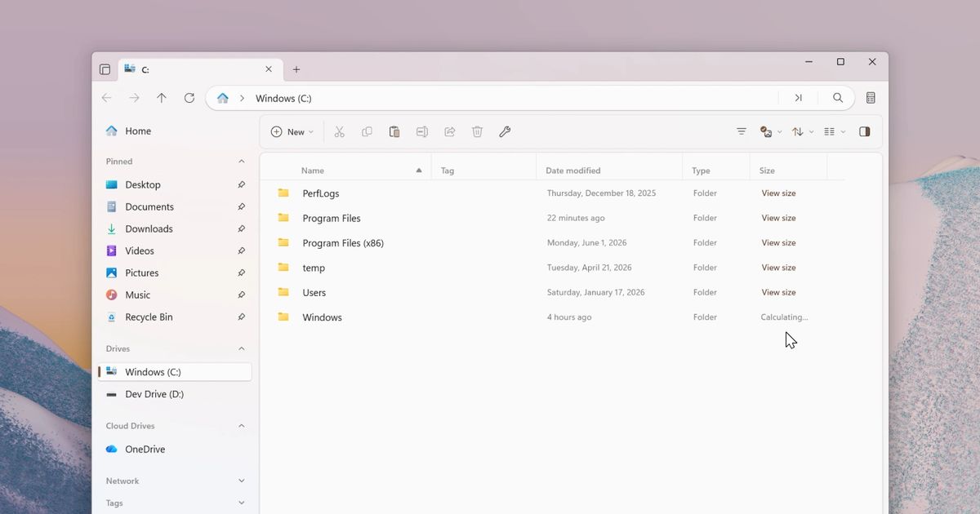Screen dimensions: 980x514
Task: Open the calculator-like icon right of address bar
Action: point(871,98)
